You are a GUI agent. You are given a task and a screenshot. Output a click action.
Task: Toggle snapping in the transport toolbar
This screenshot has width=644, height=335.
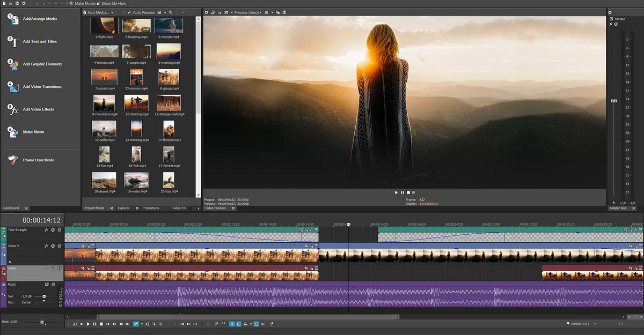[231, 324]
